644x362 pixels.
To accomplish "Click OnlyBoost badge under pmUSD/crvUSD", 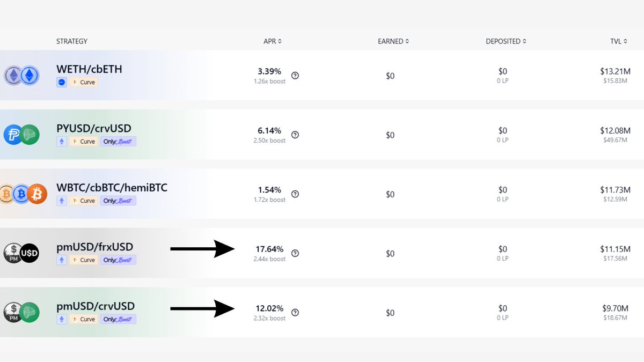I will 118,319.
